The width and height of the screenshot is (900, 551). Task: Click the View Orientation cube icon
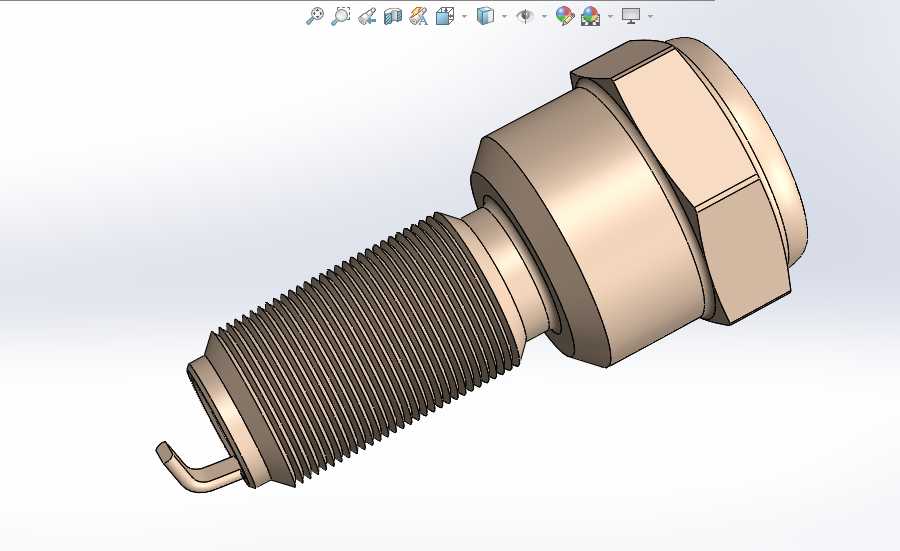[445, 16]
